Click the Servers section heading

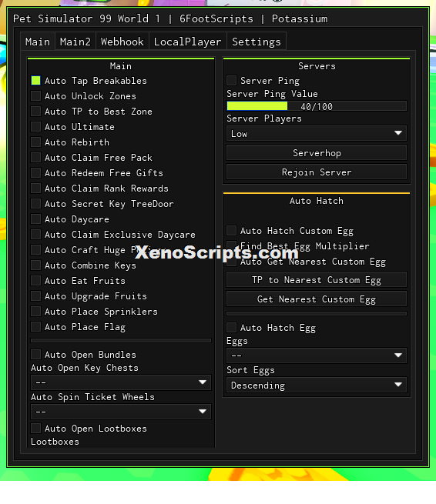317,66
